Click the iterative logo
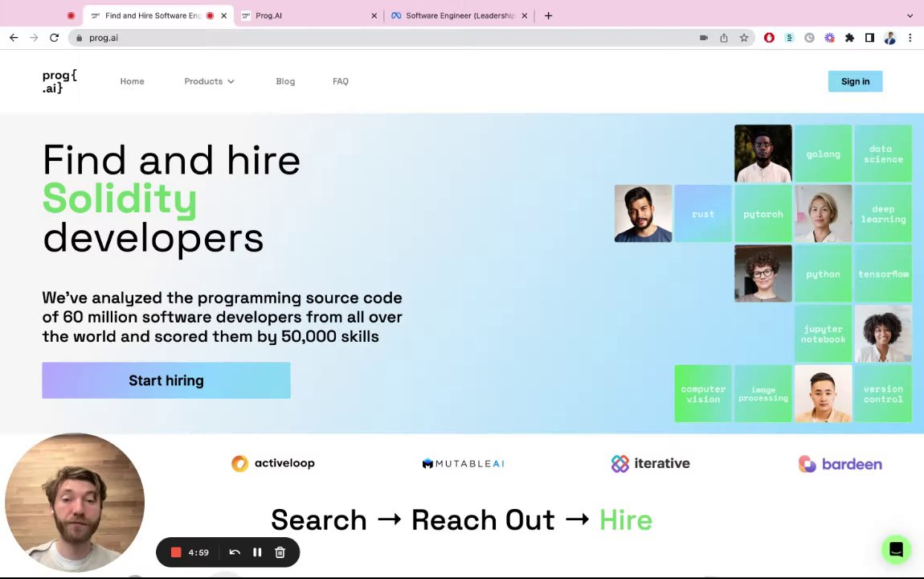The height and width of the screenshot is (579, 924). click(x=650, y=463)
